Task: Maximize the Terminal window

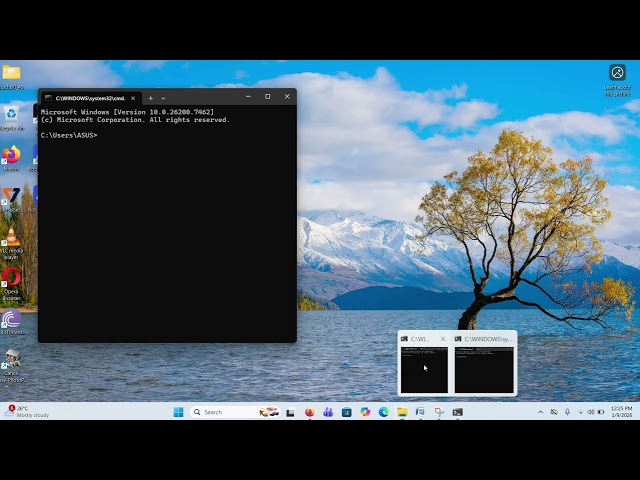Action: (268, 97)
